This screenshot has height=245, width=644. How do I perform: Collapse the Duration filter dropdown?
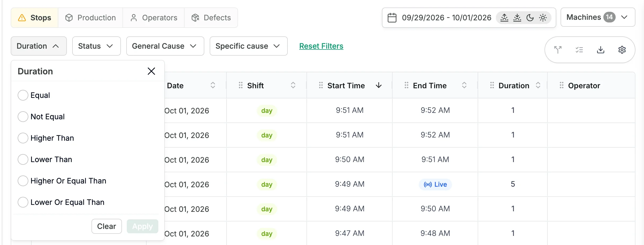pos(39,46)
